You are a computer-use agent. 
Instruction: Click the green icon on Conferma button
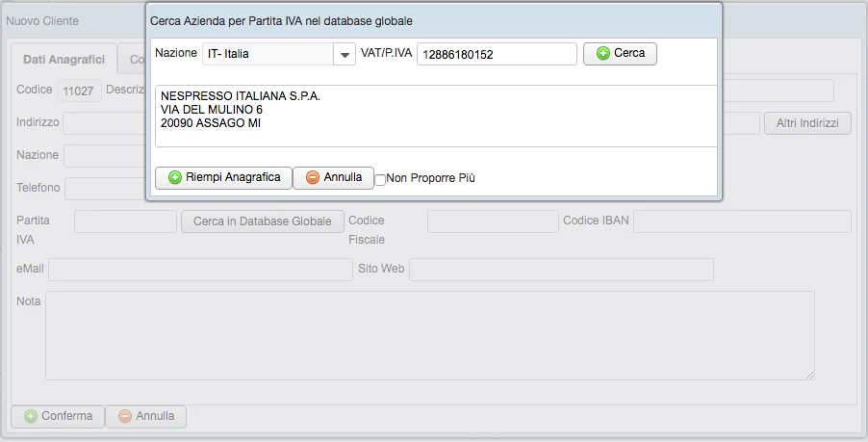pyautogui.click(x=31, y=416)
